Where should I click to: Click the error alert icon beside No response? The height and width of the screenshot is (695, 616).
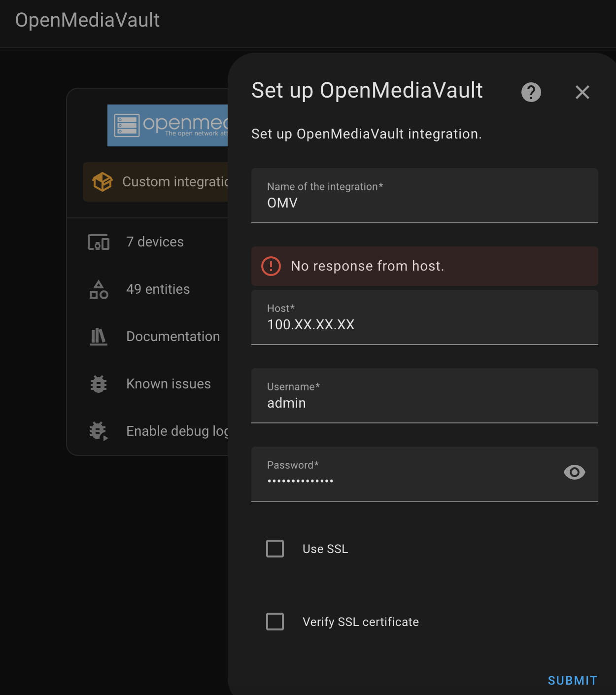(270, 266)
